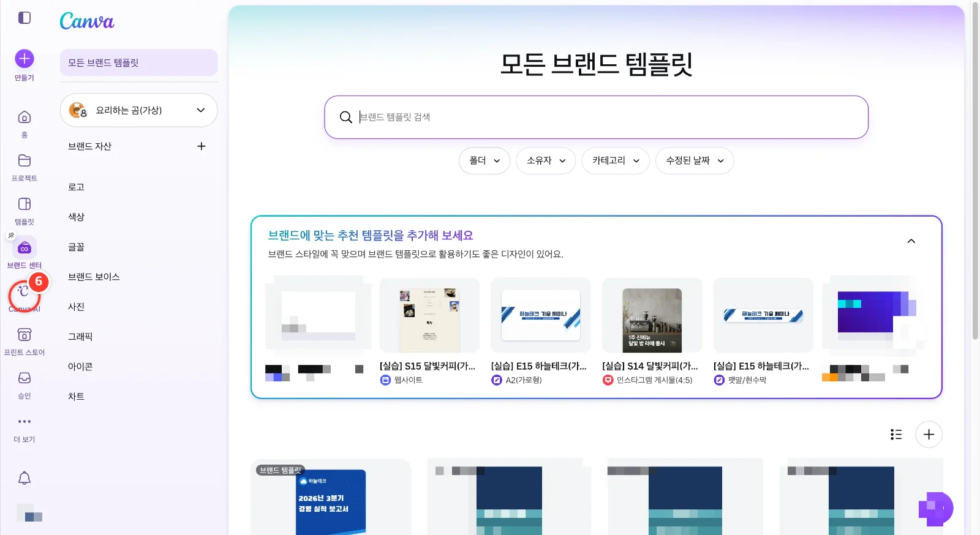The height and width of the screenshot is (535, 980).
Task: Open the 카테고리 filter dropdown
Action: point(616,160)
